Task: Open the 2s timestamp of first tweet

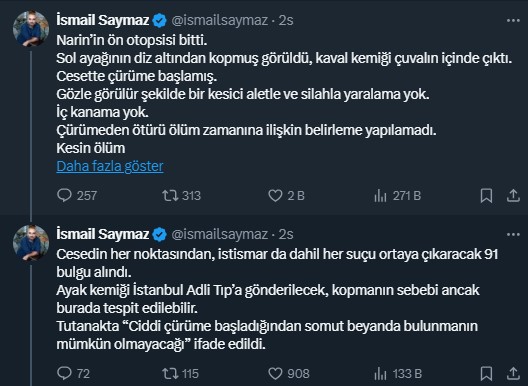Action: coord(286,20)
